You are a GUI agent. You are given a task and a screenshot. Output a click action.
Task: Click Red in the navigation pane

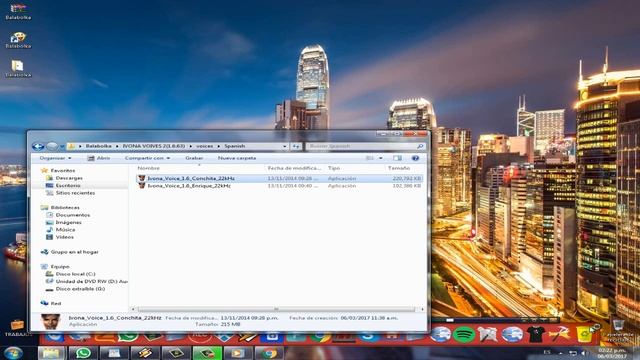pyautogui.click(x=56, y=303)
